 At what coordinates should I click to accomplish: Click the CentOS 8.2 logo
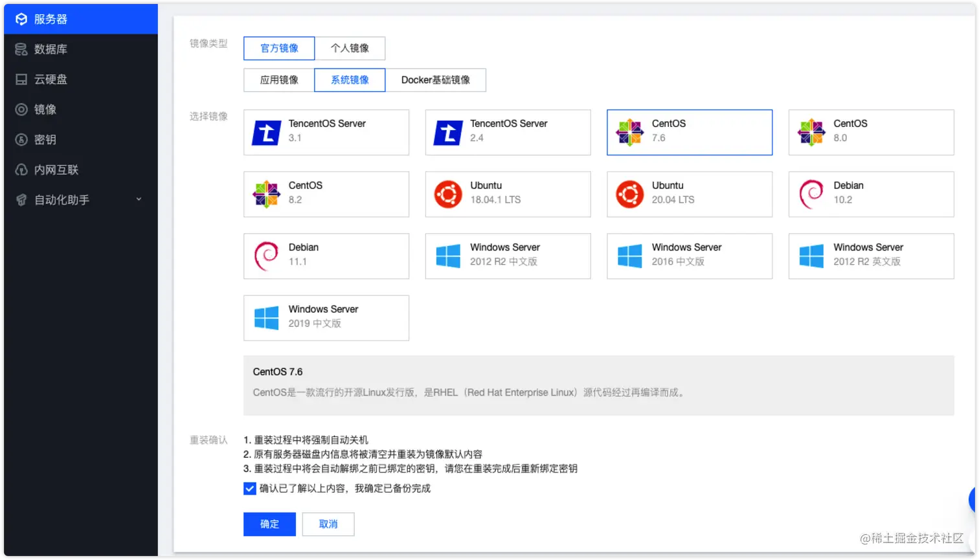[x=266, y=194]
